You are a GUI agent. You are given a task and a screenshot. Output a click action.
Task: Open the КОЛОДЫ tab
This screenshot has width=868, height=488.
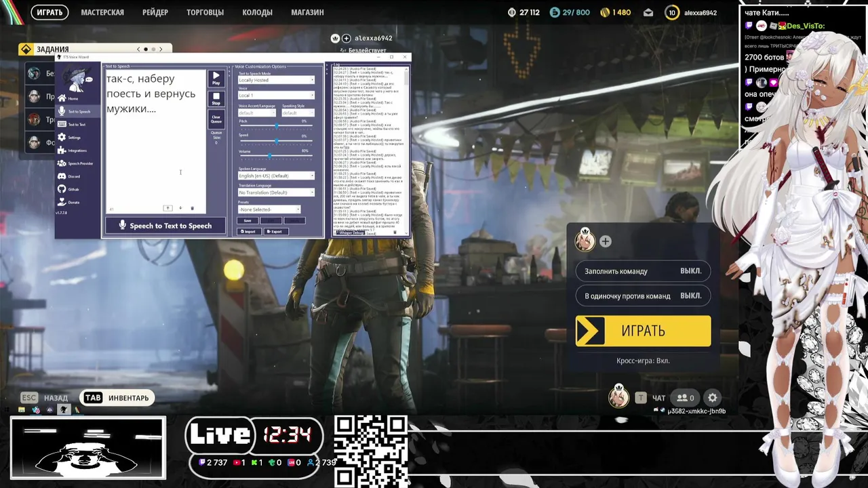[x=258, y=12]
